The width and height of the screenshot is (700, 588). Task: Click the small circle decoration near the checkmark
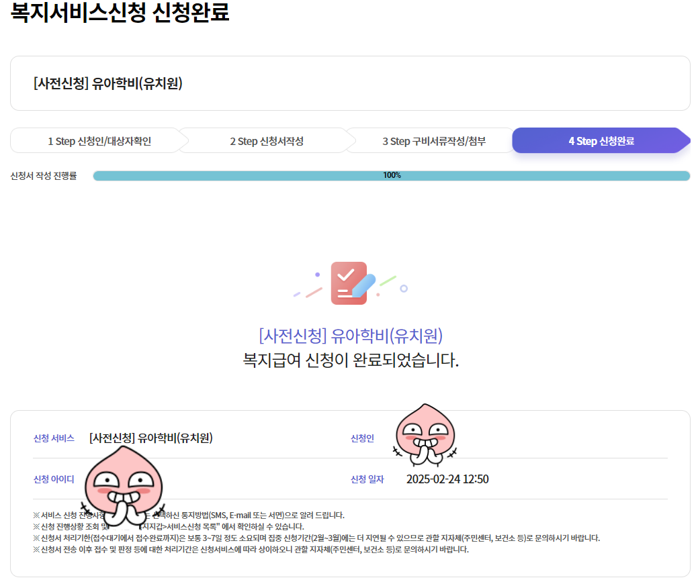[x=404, y=289]
